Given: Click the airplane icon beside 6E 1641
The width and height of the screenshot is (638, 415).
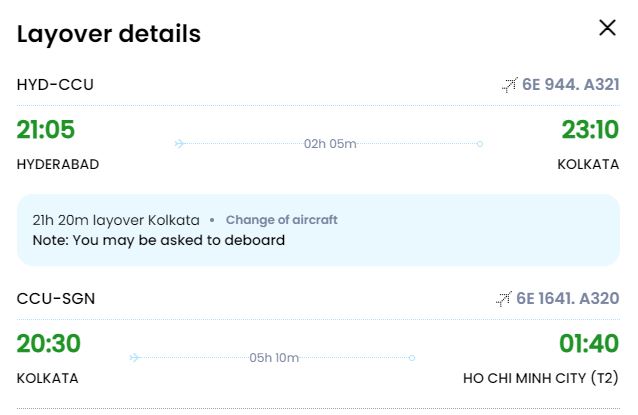Looking at the screenshot, I should (504, 299).
